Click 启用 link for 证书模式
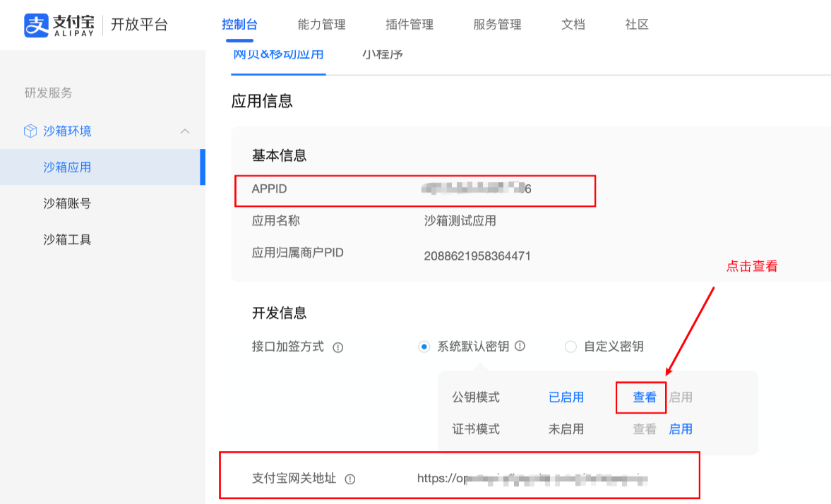This screenshot has width=831, height=504. click(x=681, y=429)
